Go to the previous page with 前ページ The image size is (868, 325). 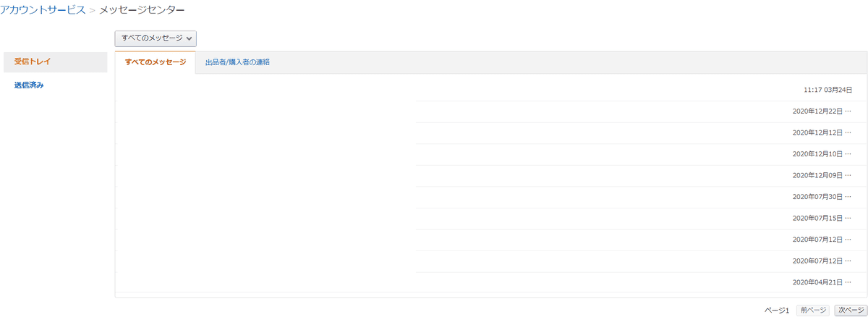point(813,310)
